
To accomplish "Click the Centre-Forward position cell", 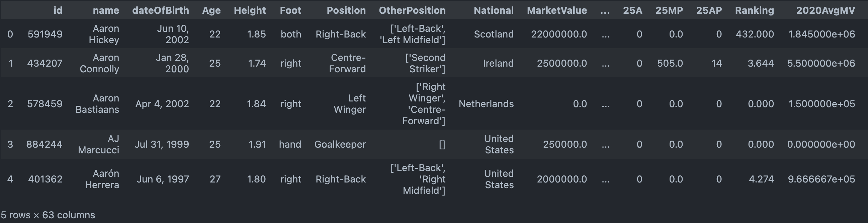I will pyautogui.click(x=347, y=63).
